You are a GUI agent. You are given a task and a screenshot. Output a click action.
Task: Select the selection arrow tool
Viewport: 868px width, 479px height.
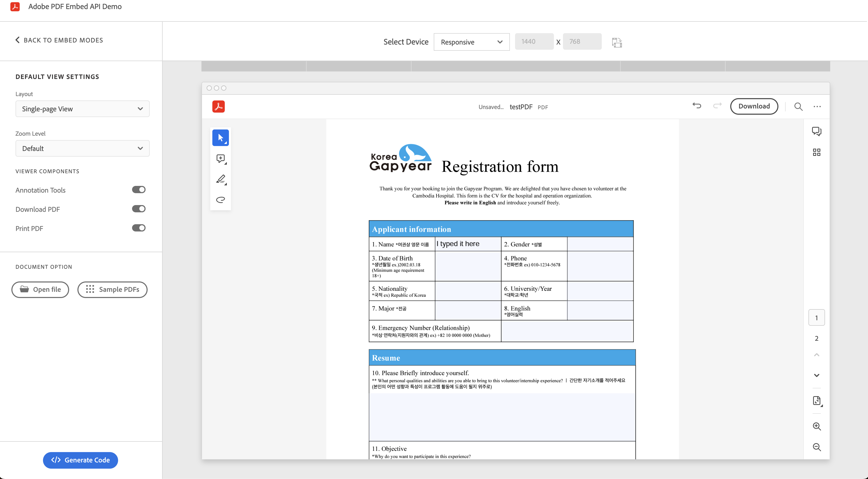(220, 137)
